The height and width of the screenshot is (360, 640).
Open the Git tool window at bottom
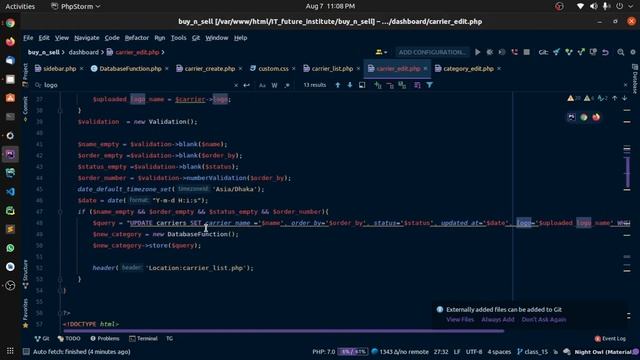[42, 338]
